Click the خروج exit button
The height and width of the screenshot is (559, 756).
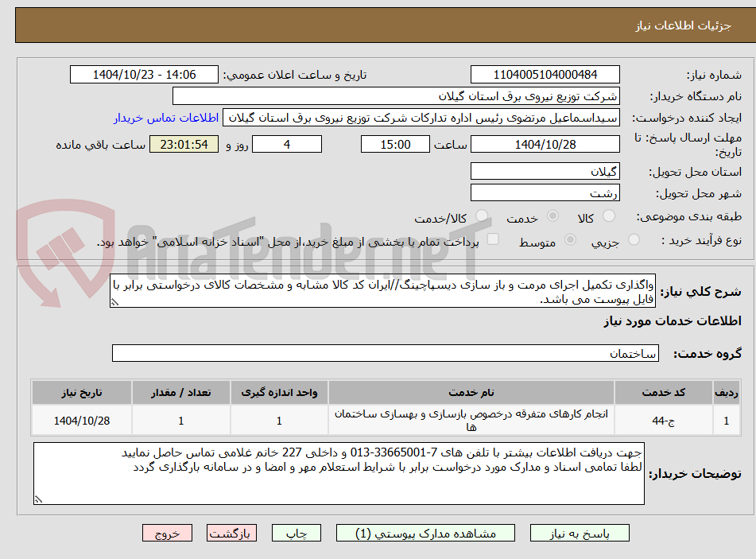coord(167,533)
